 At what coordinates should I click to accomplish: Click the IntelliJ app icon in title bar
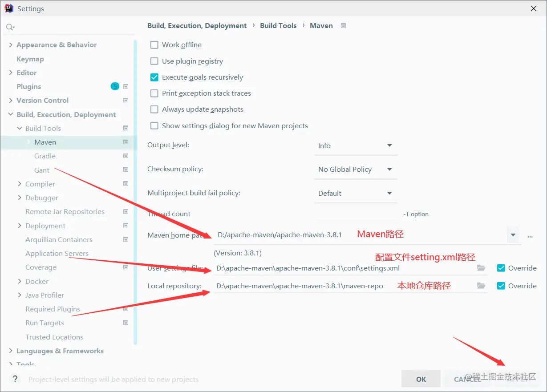coord(8,8)
